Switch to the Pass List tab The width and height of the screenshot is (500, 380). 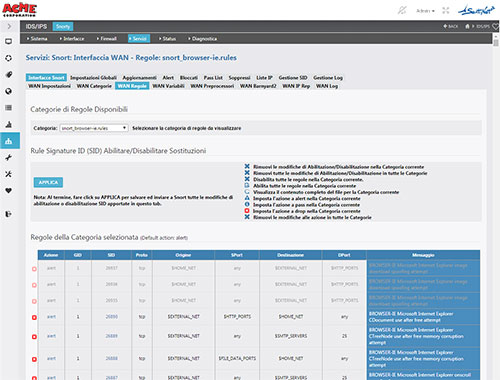(x=213, y=78)
